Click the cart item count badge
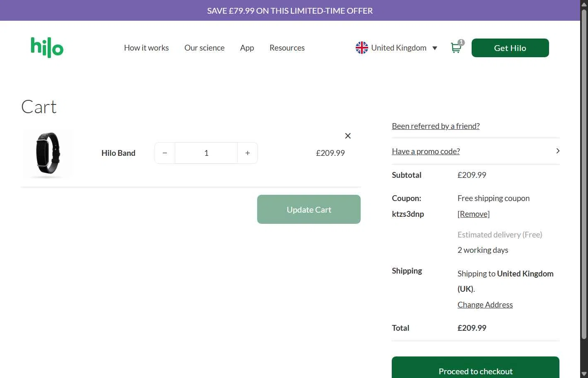 pyautogui.click(x=461, y=42)
